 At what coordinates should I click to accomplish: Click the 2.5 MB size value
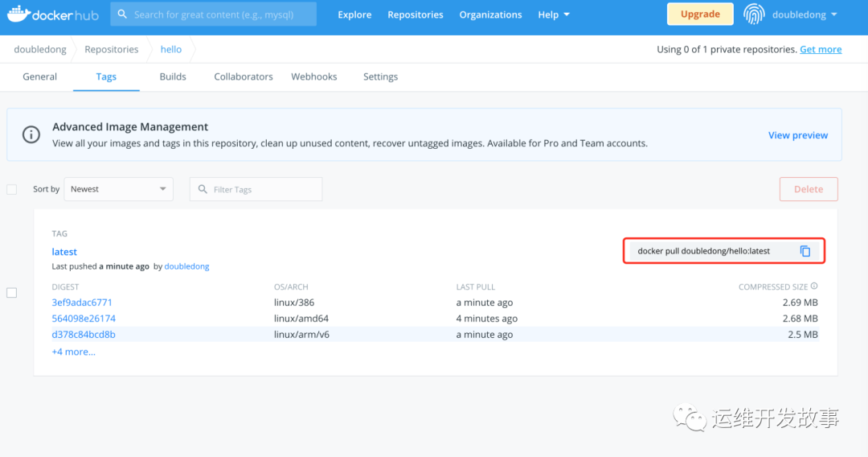click(803, 335)
